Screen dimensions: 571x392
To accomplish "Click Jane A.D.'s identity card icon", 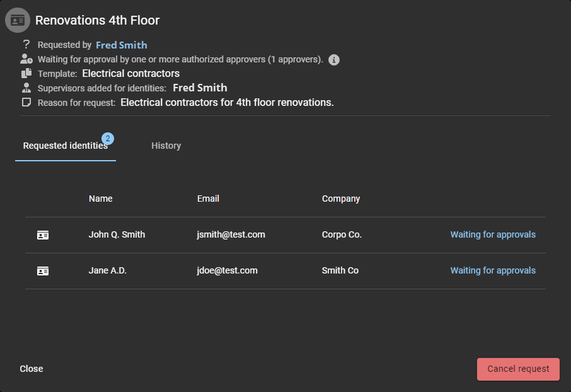I will pyautogui.click(x=43, y=271).
